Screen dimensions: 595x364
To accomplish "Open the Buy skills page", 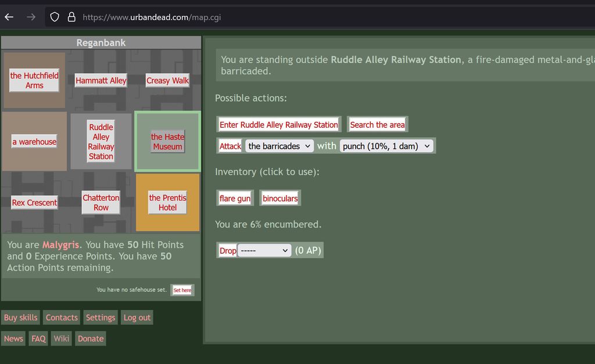I will pos(20,318).
